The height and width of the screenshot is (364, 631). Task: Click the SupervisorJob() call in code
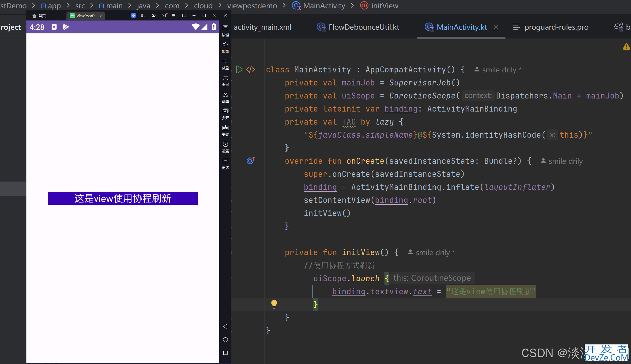pyautogui.click(x=424, y=83)
